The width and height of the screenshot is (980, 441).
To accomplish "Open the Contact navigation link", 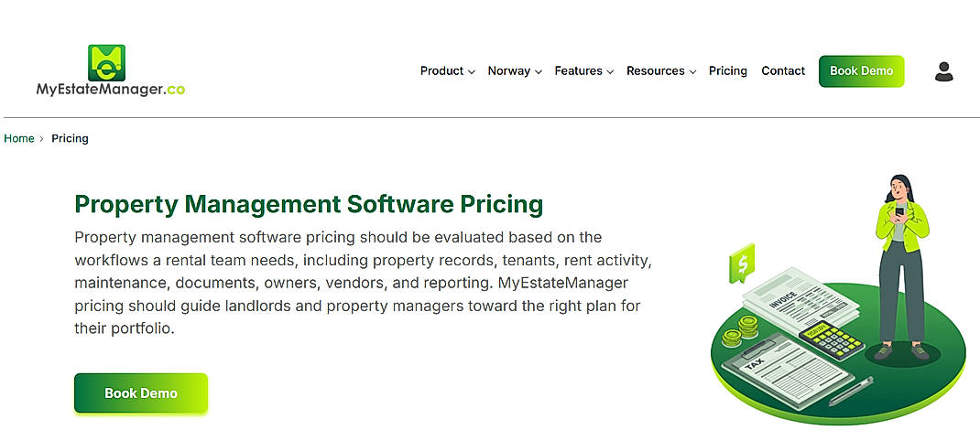I will pyautogui.click(x=783, y=71).
